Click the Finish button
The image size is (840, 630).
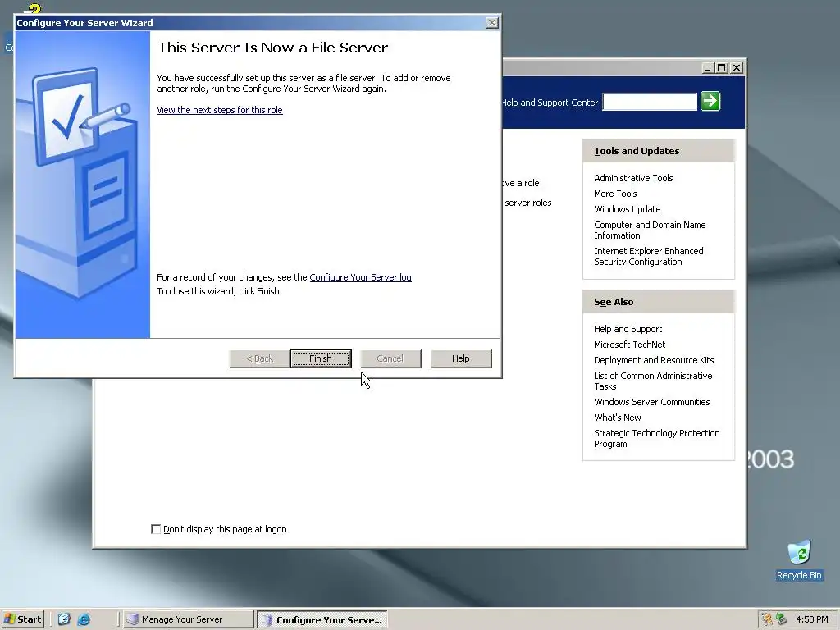(321, 358)
